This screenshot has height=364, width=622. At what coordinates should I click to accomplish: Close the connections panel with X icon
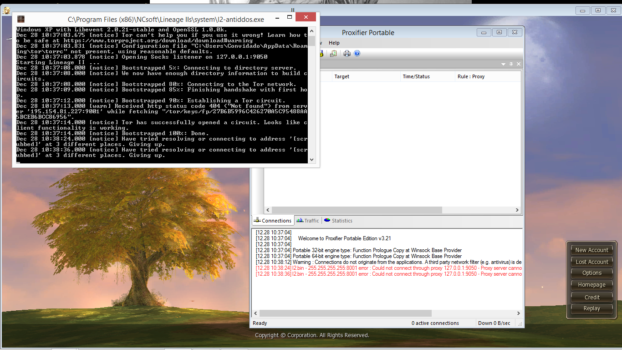click(x=519, y=64)
